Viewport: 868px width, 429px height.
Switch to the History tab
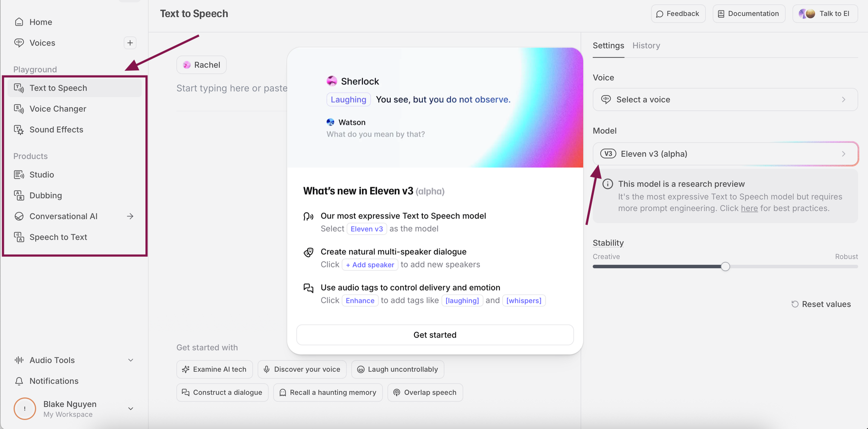[646, 46]
